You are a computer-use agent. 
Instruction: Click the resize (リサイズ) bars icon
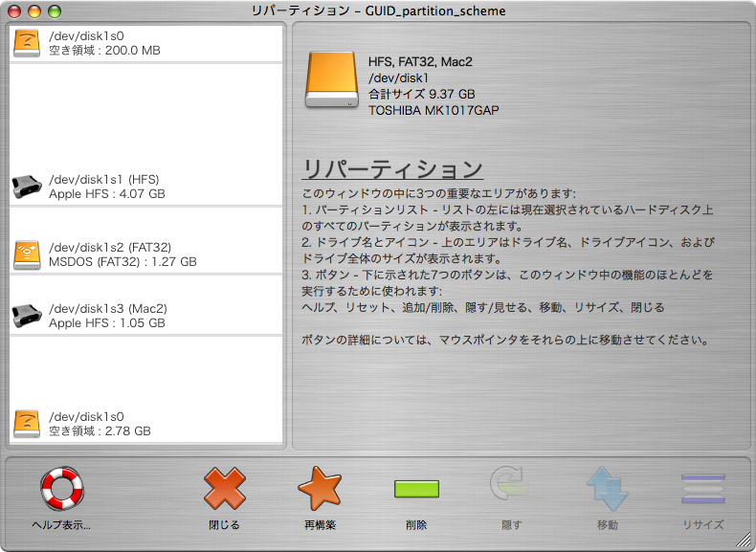pyautogui.click(x=703, y=488)
